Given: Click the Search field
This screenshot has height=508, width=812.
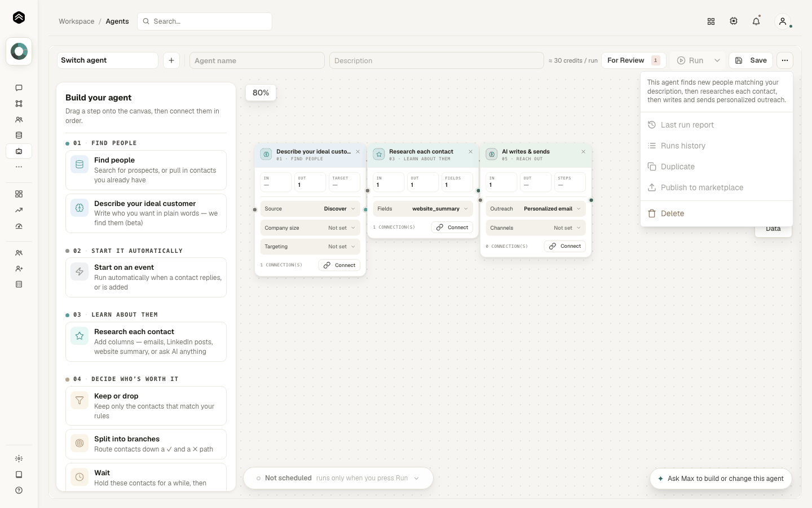Looking at the screenshot, I should (205, 21).
